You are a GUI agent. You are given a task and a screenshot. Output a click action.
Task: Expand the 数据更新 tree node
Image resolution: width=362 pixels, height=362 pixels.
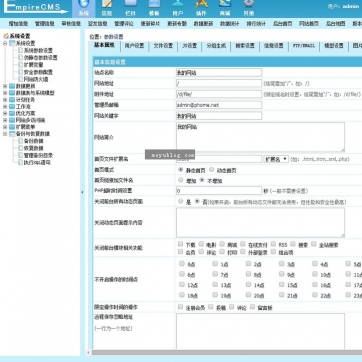5,86
